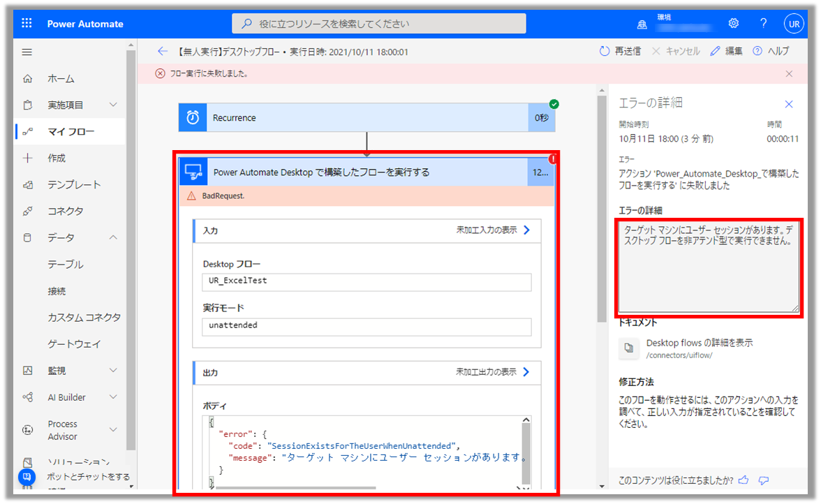Screen dimensions: 821x504
Task: Click the connector plug icon
Action: tap(28, 211)
